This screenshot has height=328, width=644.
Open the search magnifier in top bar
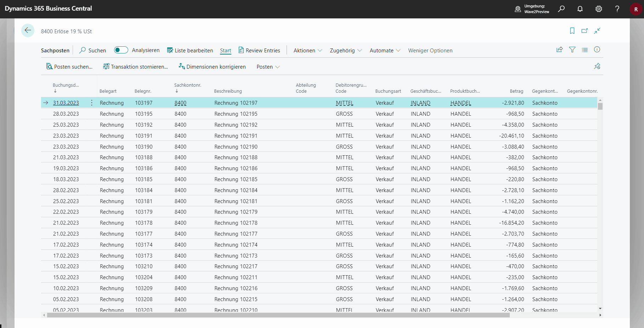561,9
